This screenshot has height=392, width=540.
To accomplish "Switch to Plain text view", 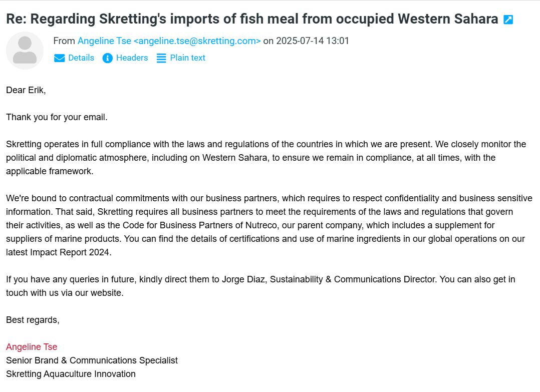I will tap(187, 58).
